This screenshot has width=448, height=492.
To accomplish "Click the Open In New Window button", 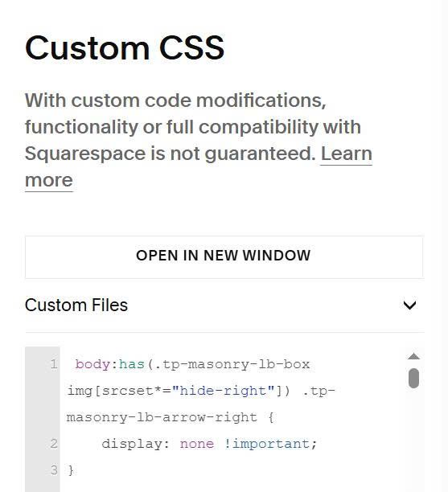I will pyautogui.click(x=224, y=257).
